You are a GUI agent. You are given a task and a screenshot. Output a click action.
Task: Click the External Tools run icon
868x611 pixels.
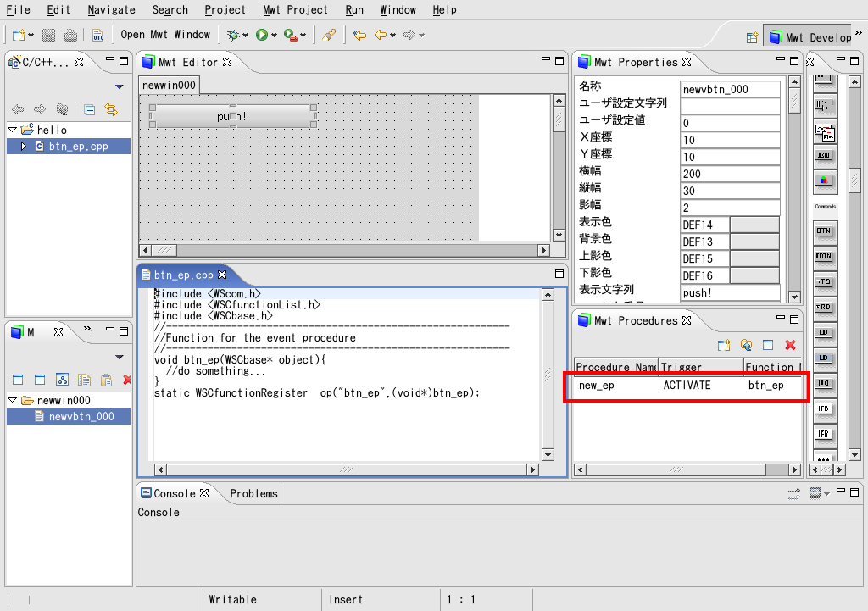pos(290,35)
